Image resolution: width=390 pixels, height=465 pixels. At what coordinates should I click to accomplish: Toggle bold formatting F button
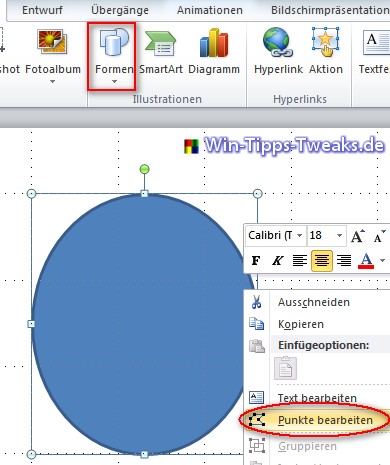[x=256, y=260]
